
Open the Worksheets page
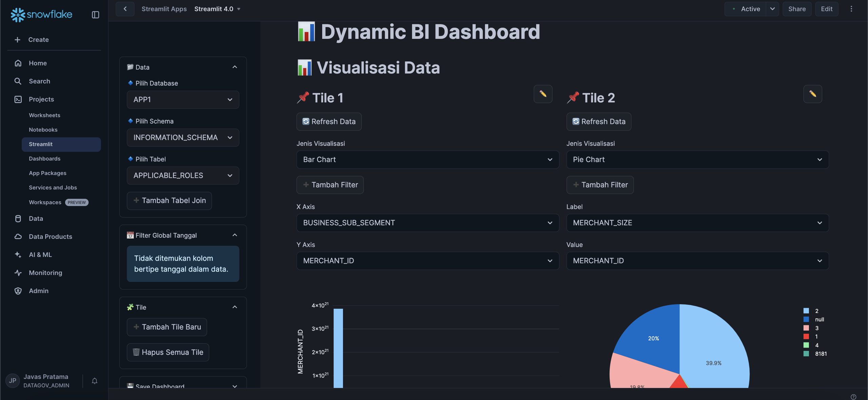tap(44, 115)
